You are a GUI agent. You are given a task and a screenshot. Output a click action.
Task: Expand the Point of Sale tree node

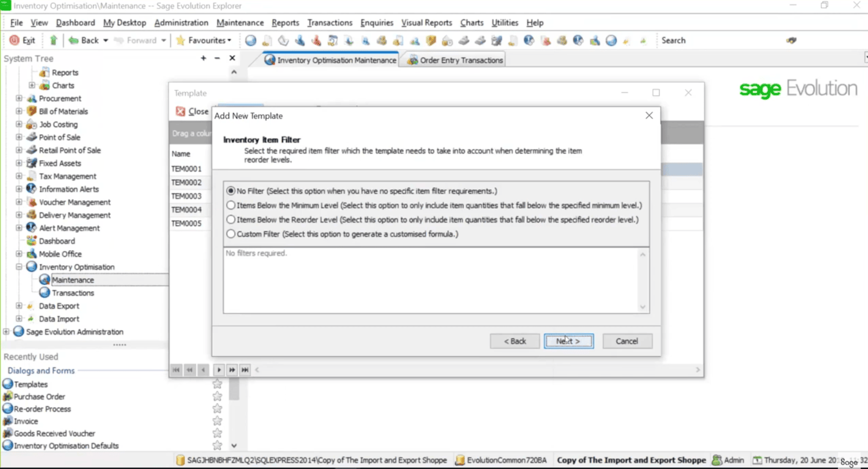point(19,137)
